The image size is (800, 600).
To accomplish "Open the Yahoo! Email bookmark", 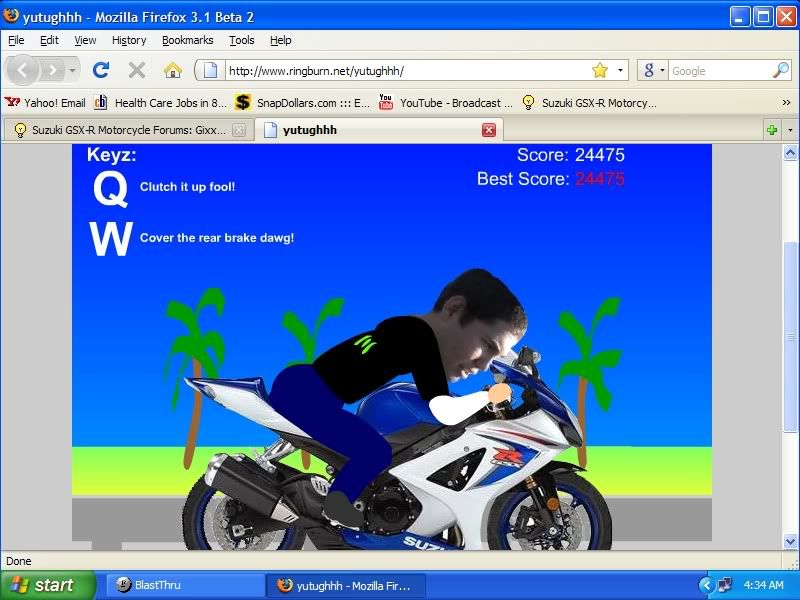I will [x=45, y=103].
